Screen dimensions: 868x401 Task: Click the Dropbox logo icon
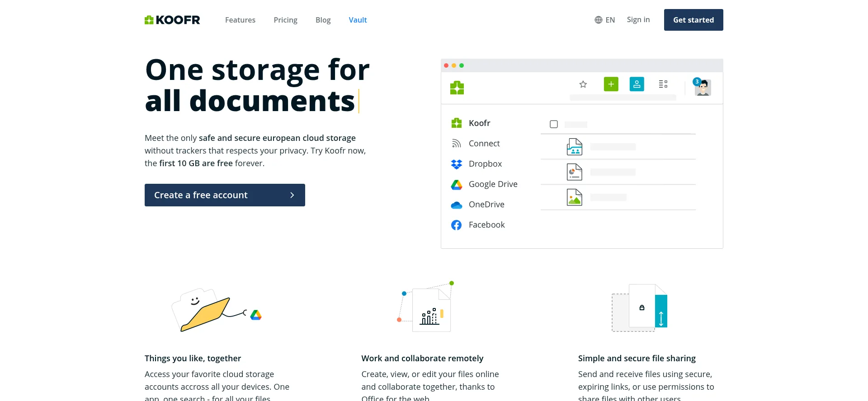pyautogui.click(x=457, y=164)
